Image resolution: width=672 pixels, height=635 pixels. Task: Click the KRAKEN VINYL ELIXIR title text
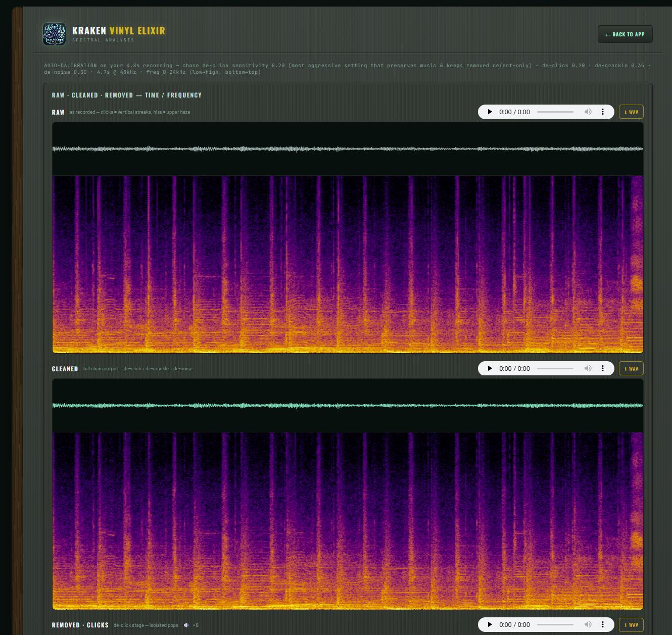tap(119, 31)
